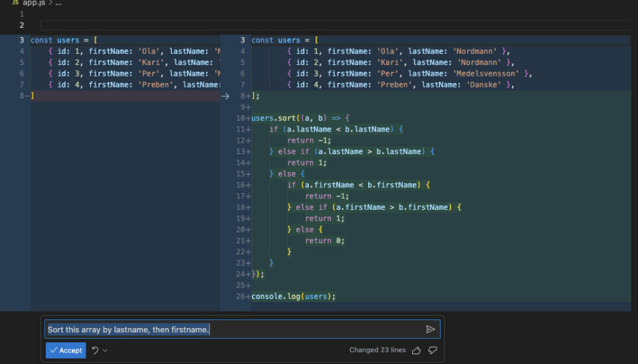The width and height of the screenshot is (638, 364).
Task: Send the prompt with the arrow icon
Action: [430, 329]
